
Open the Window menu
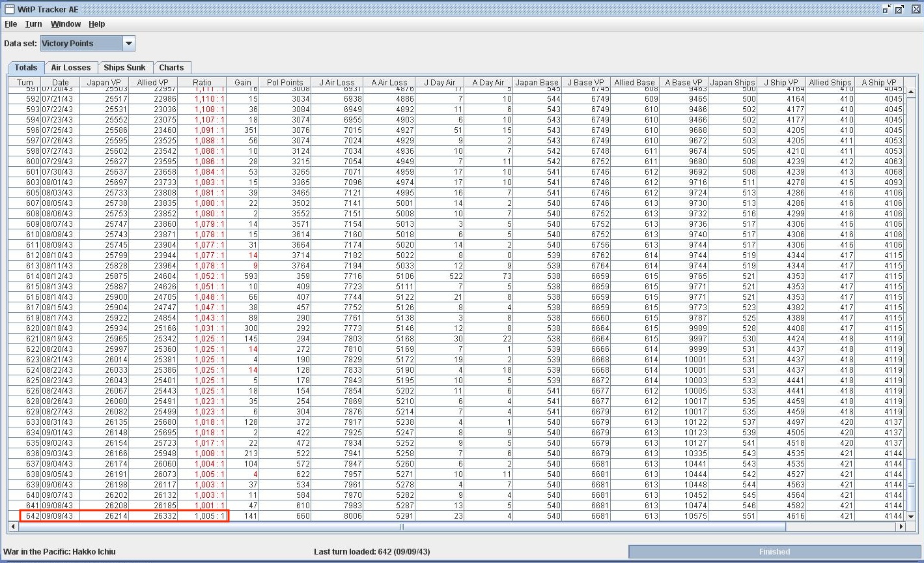pos(66,24)
